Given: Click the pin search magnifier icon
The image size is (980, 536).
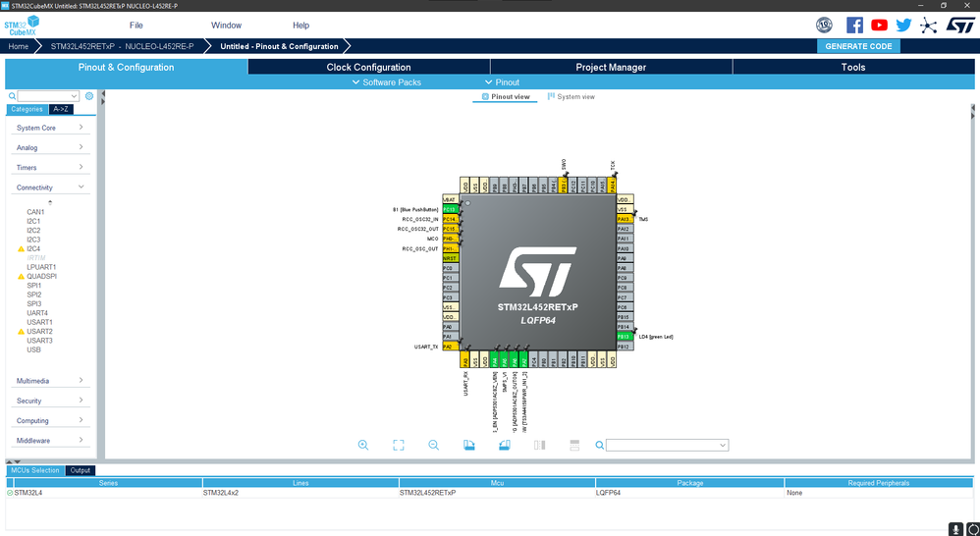Looking at the screenshot, I should 599,445.
